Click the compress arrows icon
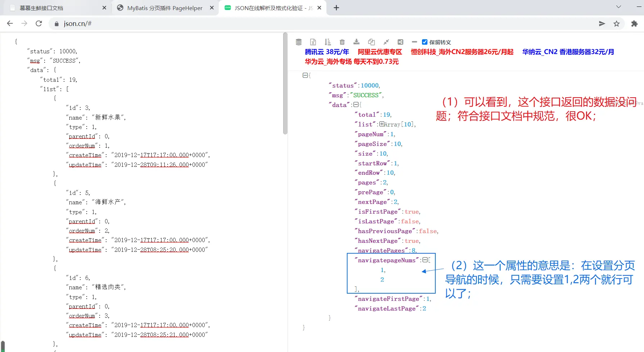Viewport: 644px width, 352px height. click(x=386, y=42)
